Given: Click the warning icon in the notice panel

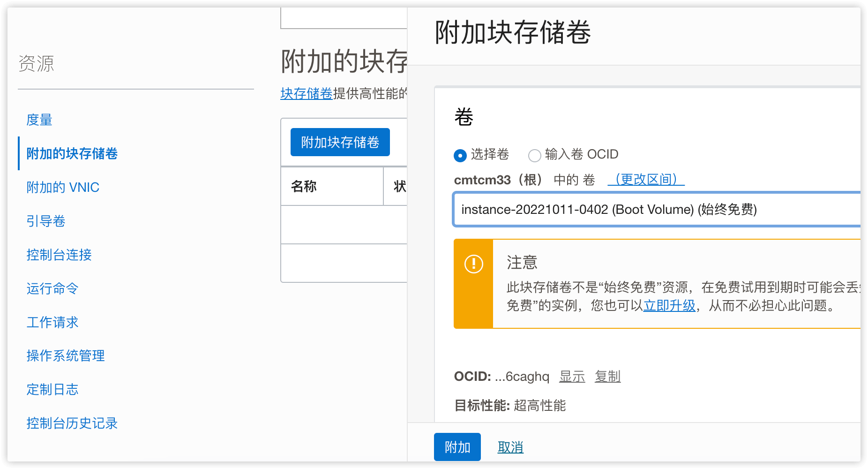Looking at the screenshot, I should pos(473,264).
